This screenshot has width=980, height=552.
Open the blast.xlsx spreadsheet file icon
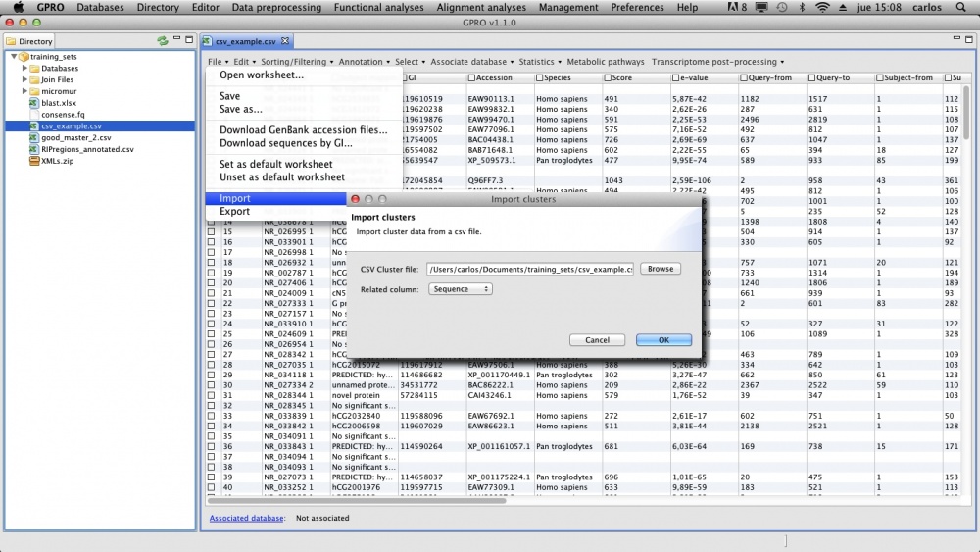coord(33,103)
